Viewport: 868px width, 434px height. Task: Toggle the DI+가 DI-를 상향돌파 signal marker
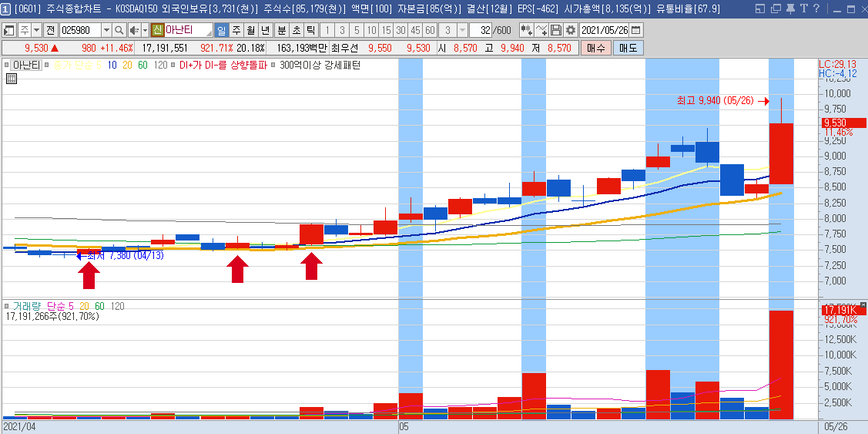click(x=173, y=65)
